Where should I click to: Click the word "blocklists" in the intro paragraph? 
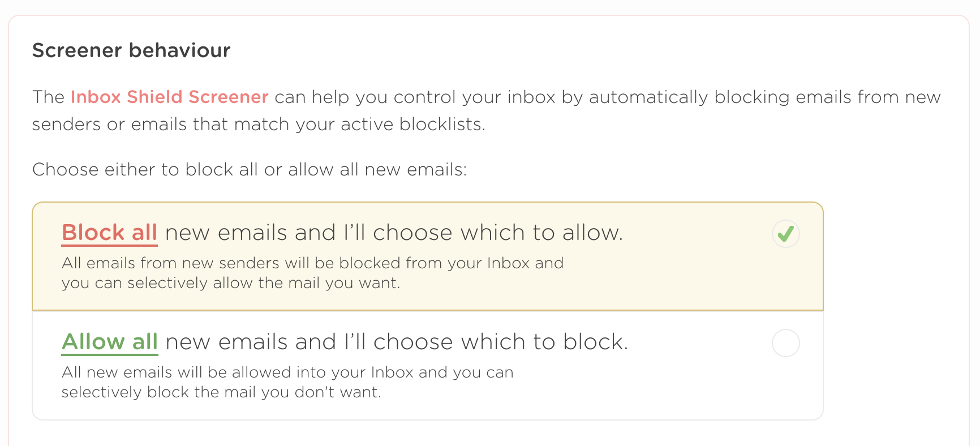441,125
